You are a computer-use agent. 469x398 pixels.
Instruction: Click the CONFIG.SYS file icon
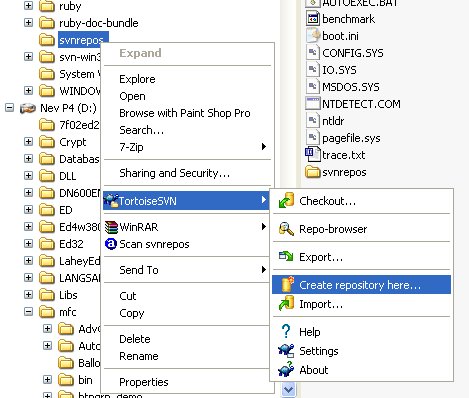(x=313, y=53)
